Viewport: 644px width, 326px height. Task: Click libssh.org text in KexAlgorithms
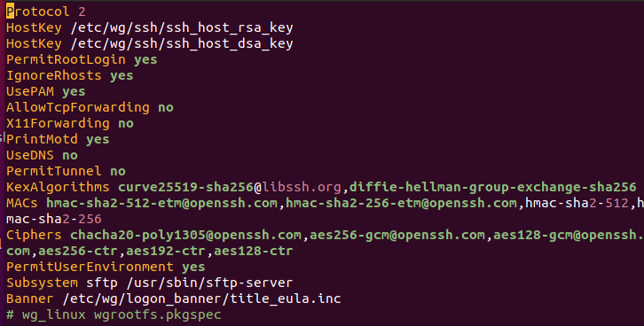(x=302, y=187)
